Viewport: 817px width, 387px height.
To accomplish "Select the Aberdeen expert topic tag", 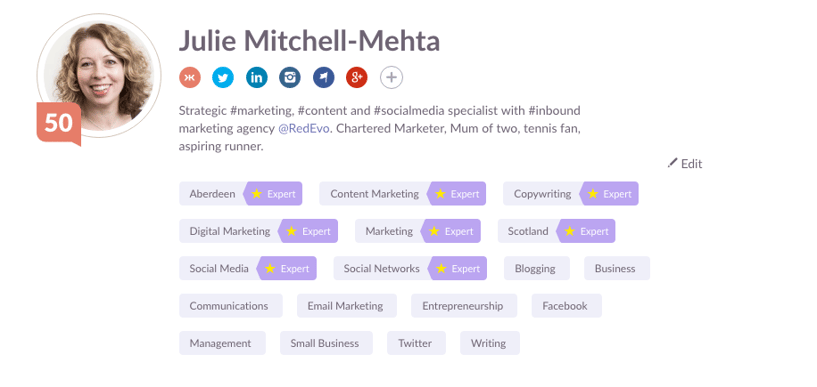I will click(241, 194).
